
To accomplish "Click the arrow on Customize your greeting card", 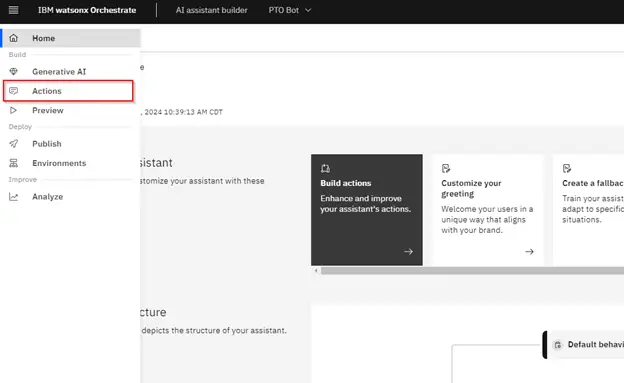I will (529, 252).
